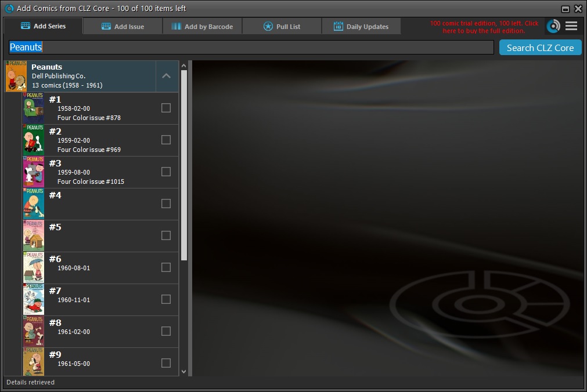
Task: Open the Add by Barcode tab
Action: 202,27
